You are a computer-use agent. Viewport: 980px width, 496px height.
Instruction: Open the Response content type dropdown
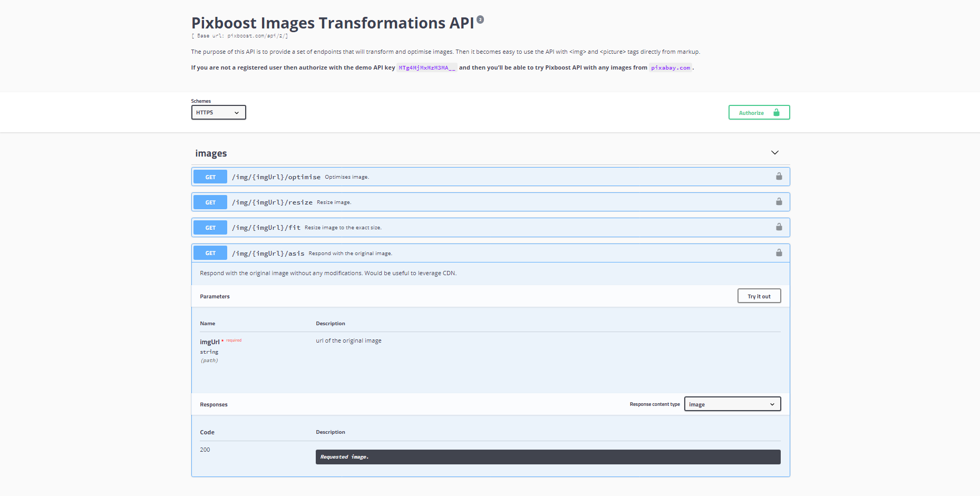point(732,404)
